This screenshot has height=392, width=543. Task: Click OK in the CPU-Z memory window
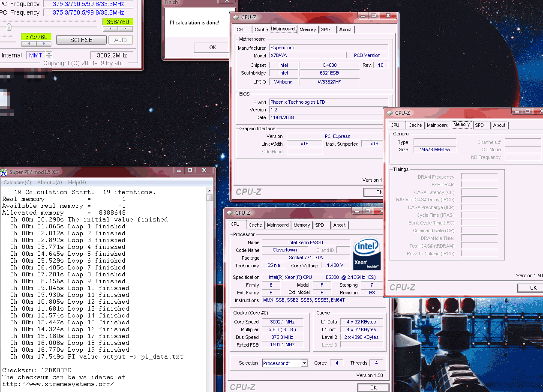point(531,288)
